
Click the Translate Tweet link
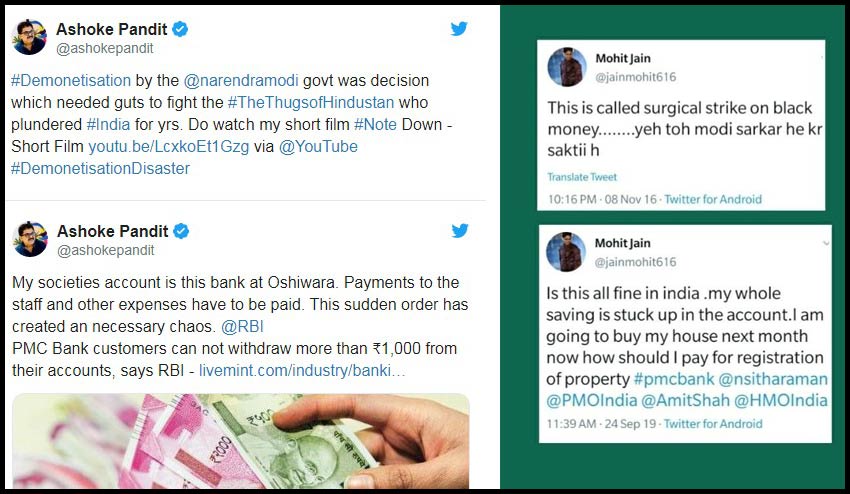pyautogui.click(x=582, y=177)
